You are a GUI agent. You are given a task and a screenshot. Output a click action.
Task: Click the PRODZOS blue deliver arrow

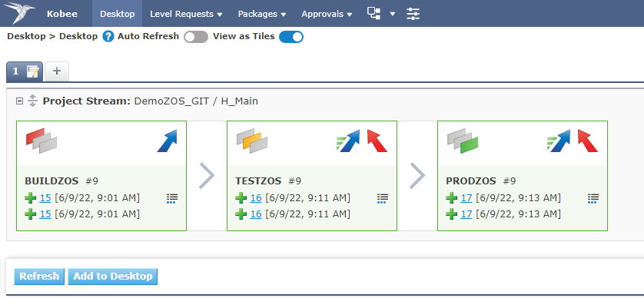pyautogui.click(x=559, y=141)
